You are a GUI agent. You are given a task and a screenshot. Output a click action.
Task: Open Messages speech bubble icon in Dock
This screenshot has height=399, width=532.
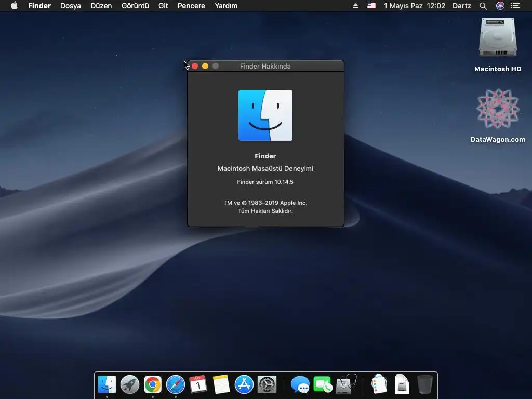[x=300, y=385]
